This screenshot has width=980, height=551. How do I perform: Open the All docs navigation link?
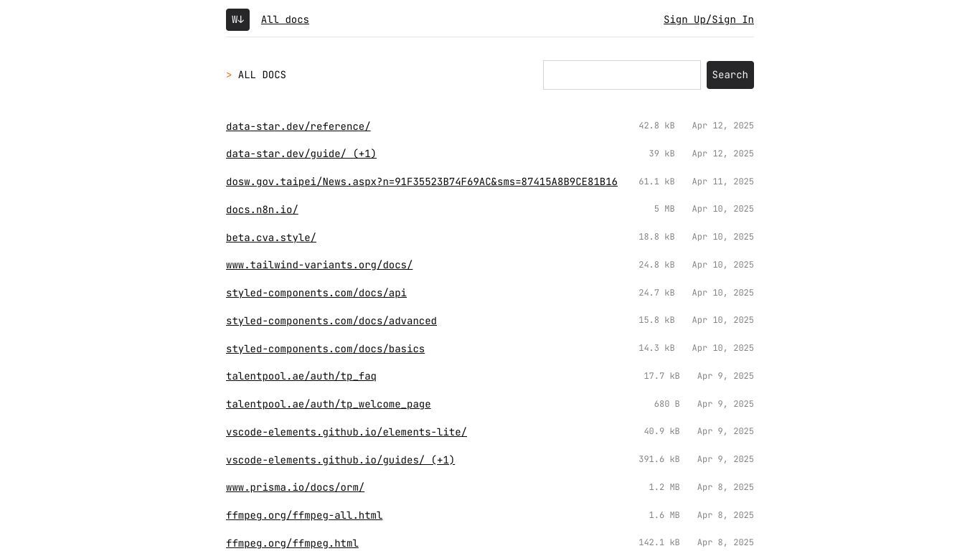point(285,19)
